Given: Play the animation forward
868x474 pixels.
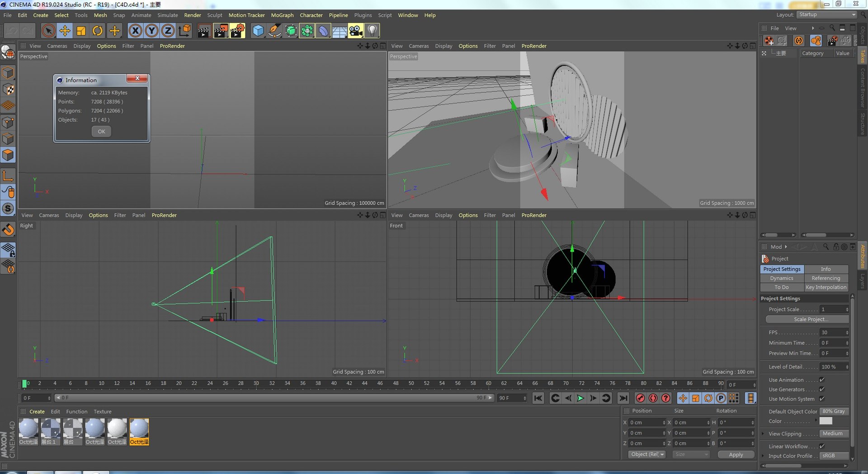Looking at the screenshot, I should tap(580, 398).
